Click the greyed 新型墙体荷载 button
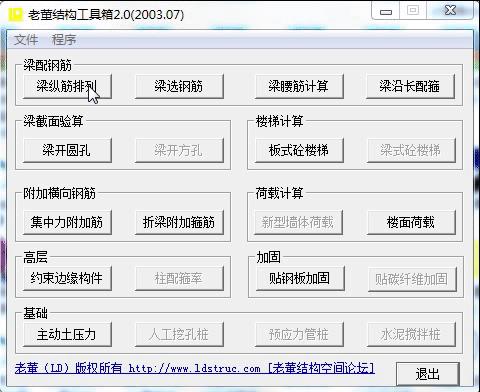 pos(298,222)
